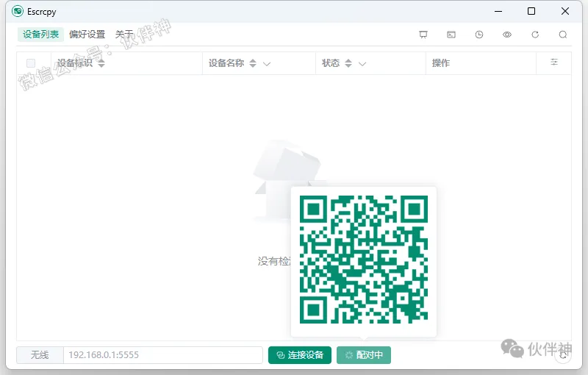Image resolution: width=588 pixels, height=375 pixels.
Task: Sort by 设备标识 column
Action: point(101,63)
